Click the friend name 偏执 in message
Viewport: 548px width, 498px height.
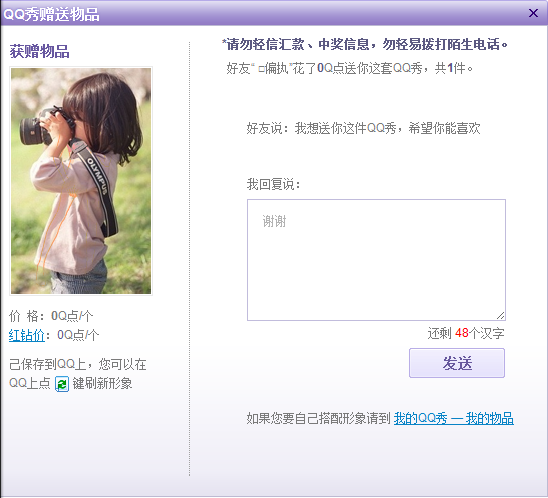[x=276, y=68]
